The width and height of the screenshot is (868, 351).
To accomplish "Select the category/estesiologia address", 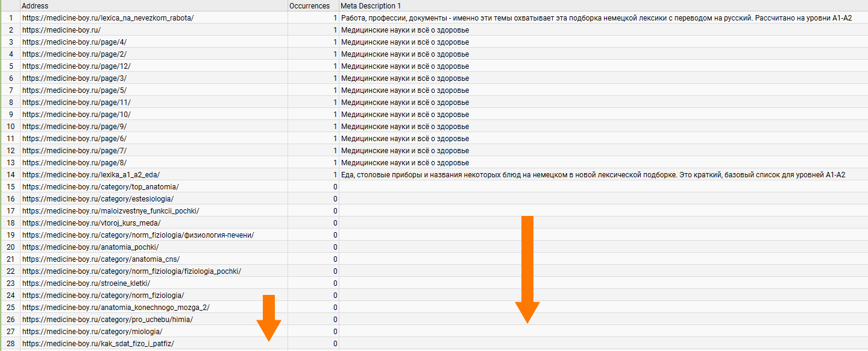I will coord(154,199).
